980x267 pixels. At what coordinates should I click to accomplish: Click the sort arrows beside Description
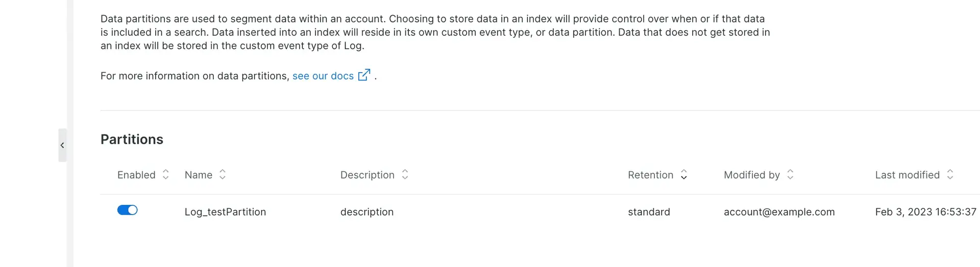(x=405, y=175)
